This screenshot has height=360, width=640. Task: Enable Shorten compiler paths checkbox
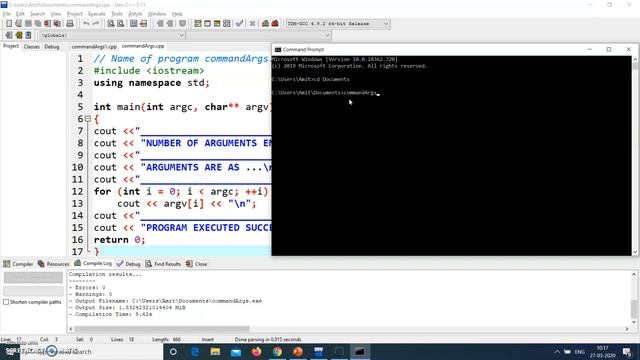click(x=6, y=302)
